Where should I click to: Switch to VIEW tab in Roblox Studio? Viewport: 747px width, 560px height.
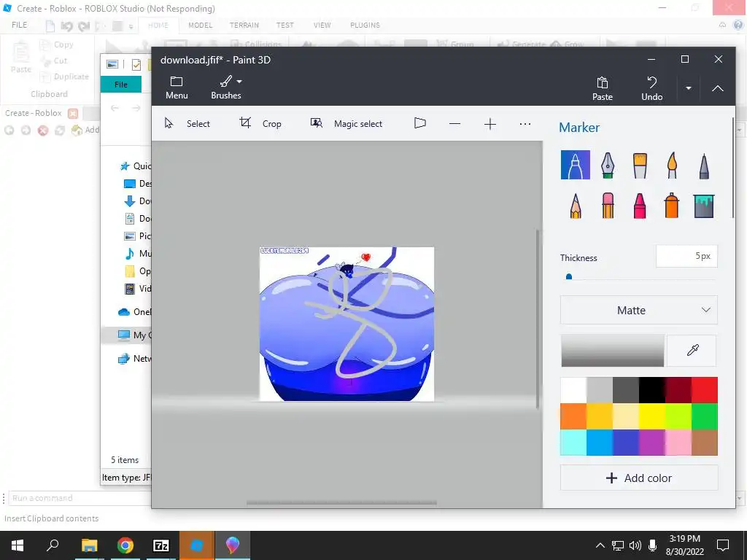point(322,26)
